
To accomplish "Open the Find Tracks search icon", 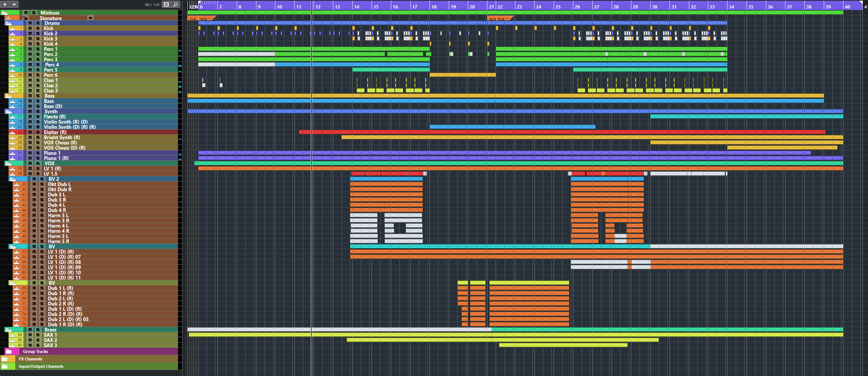I will 175,4.
